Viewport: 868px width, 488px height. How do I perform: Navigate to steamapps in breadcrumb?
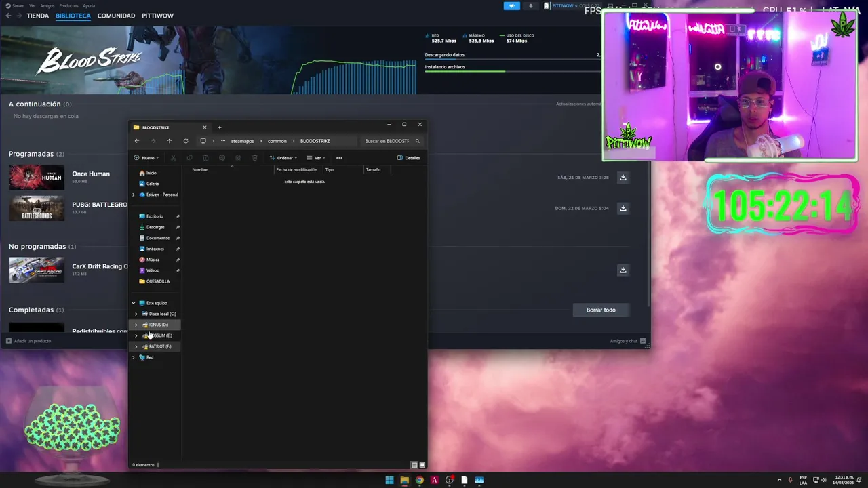(x=242, y=141)
